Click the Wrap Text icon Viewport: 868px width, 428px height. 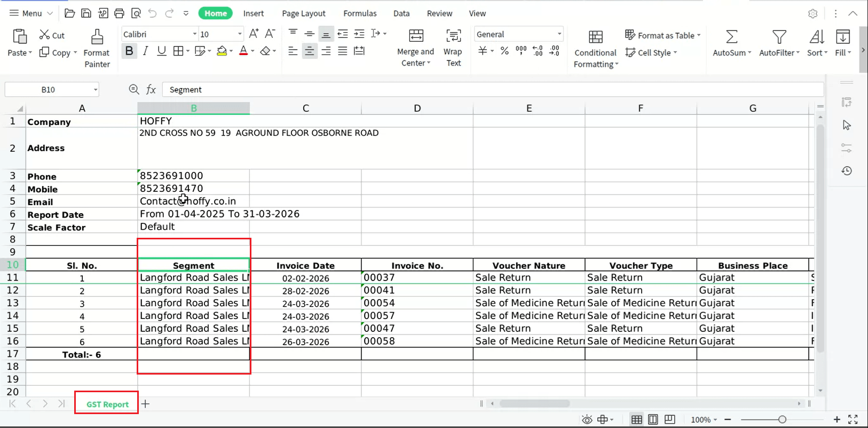pos(454,36)
